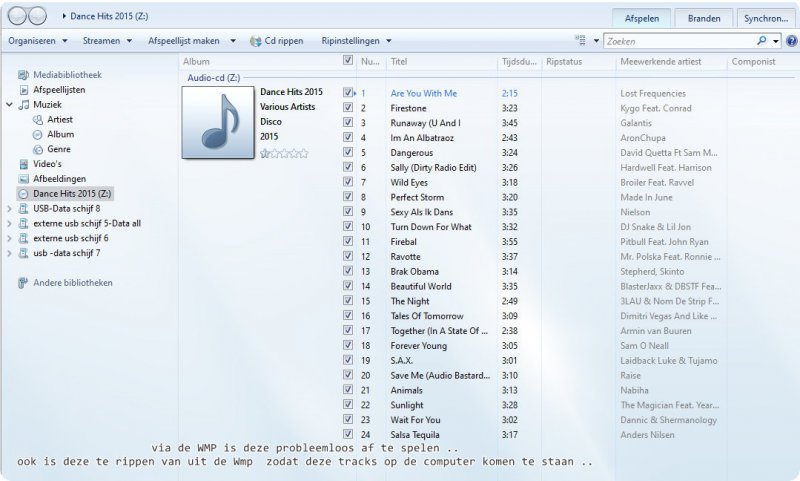Open the Genre view icon
800x481 pixels.
[x=38, y=149]
